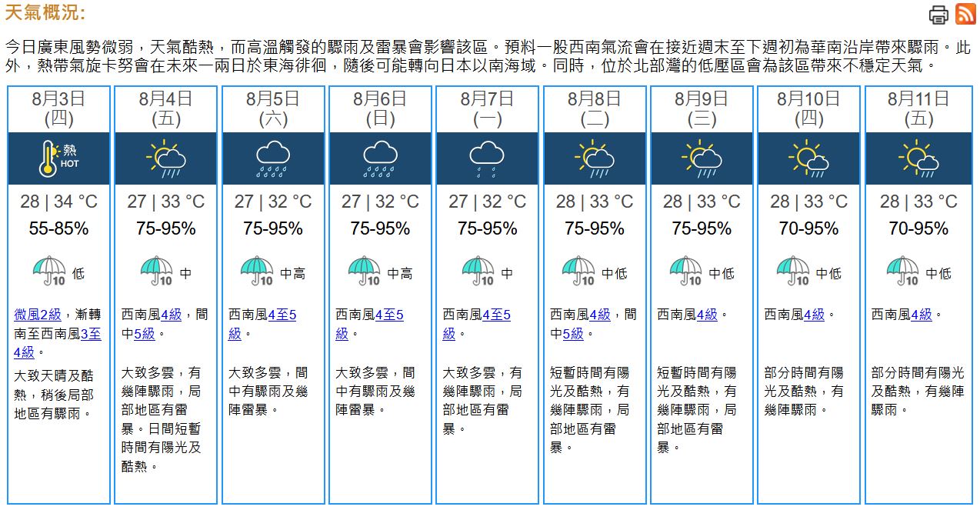Image resolution: width=980 pixels, height=510 pixels.
Task: Click the August 11 sunny with showers icon
Action: pyautogui.click(x=918, y=158)
